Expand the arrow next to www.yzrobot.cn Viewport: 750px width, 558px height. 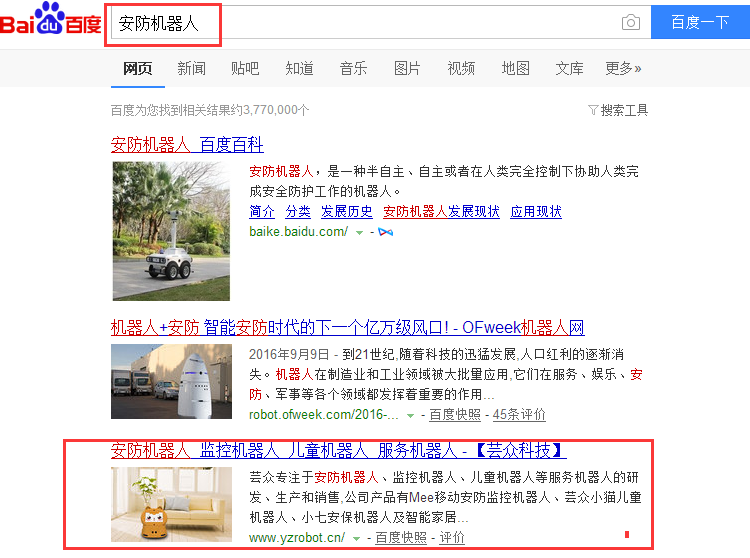[356, 538]
